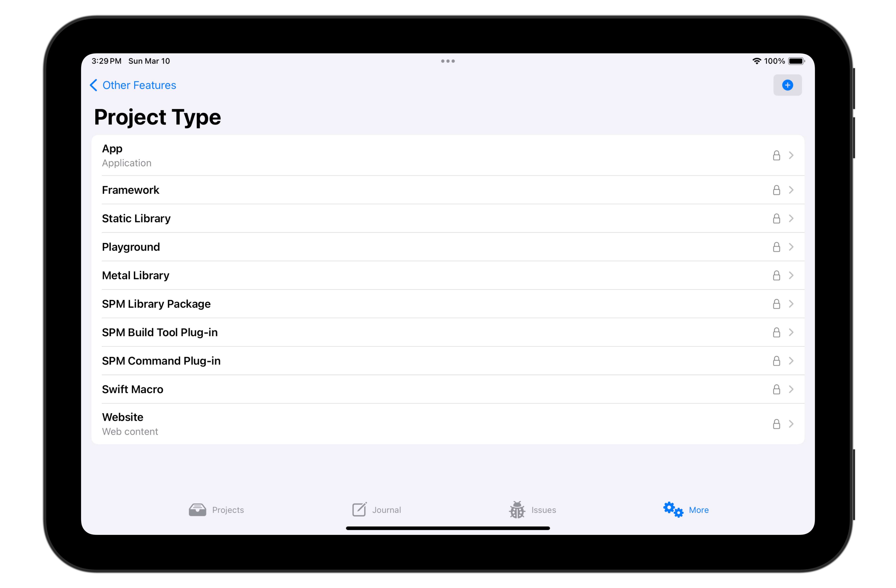Open the SPM Library Package details
896x588 pixels.
pyautogui.click(x=449, y=303)
